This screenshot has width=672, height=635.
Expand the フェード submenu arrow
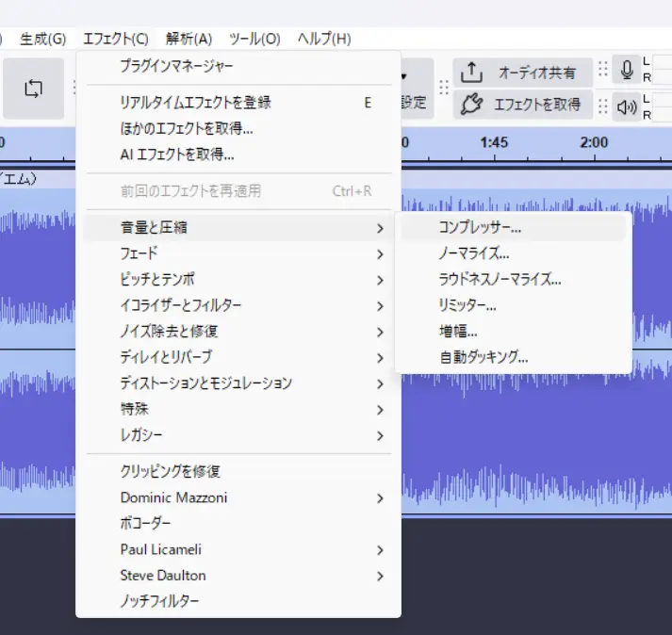379,254
